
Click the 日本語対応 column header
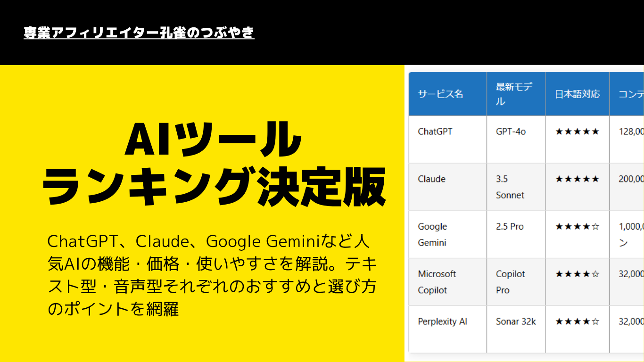point(577,94)
